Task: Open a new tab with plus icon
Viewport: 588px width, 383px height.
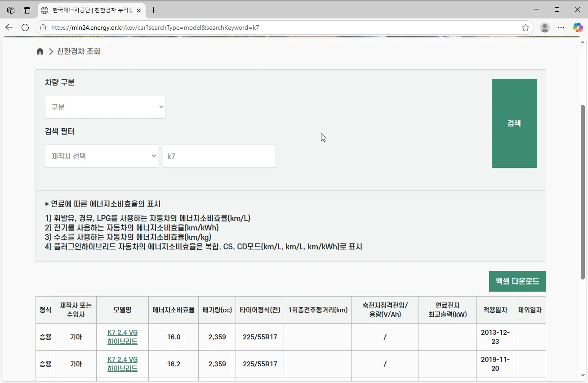Action: click(154, 10)
